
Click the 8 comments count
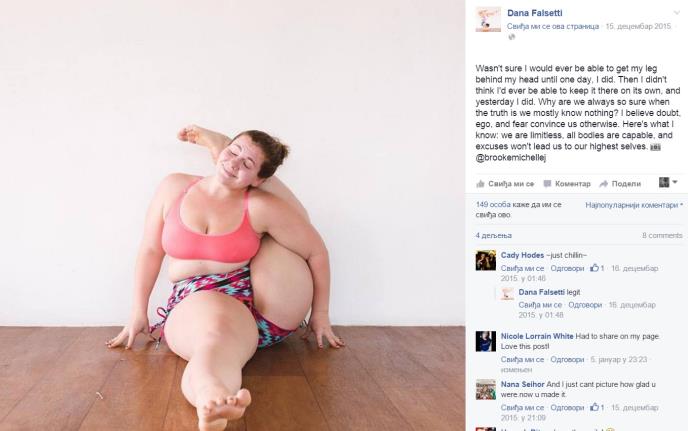pos(662,236)
